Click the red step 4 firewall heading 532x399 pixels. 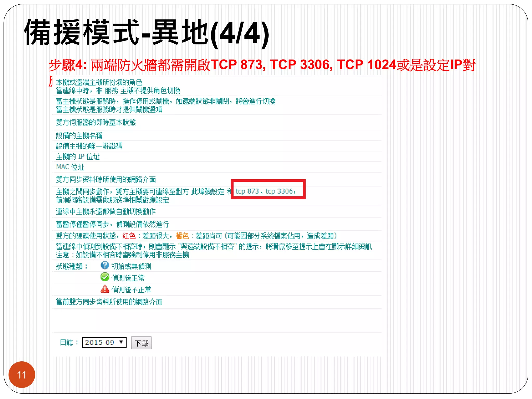click(x=262, y=65)
